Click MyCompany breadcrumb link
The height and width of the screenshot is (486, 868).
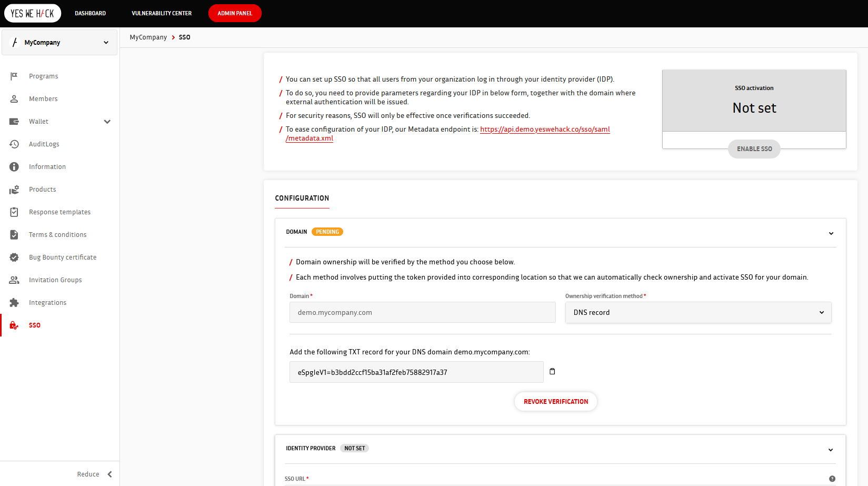148,37
